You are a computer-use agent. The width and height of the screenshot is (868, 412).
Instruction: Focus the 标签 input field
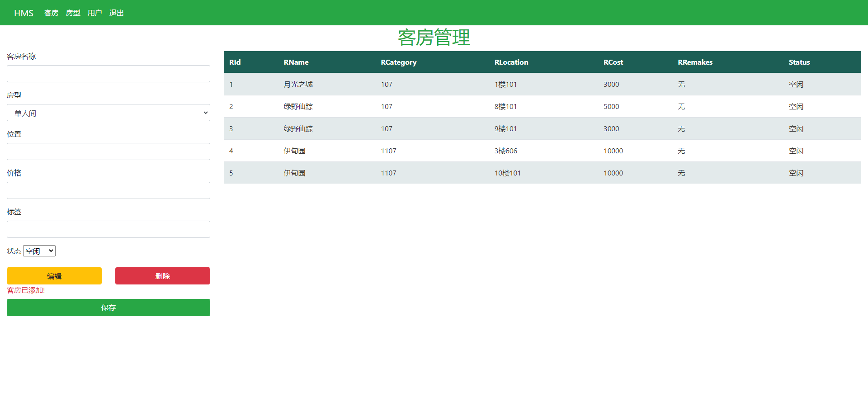coord(108,229)
